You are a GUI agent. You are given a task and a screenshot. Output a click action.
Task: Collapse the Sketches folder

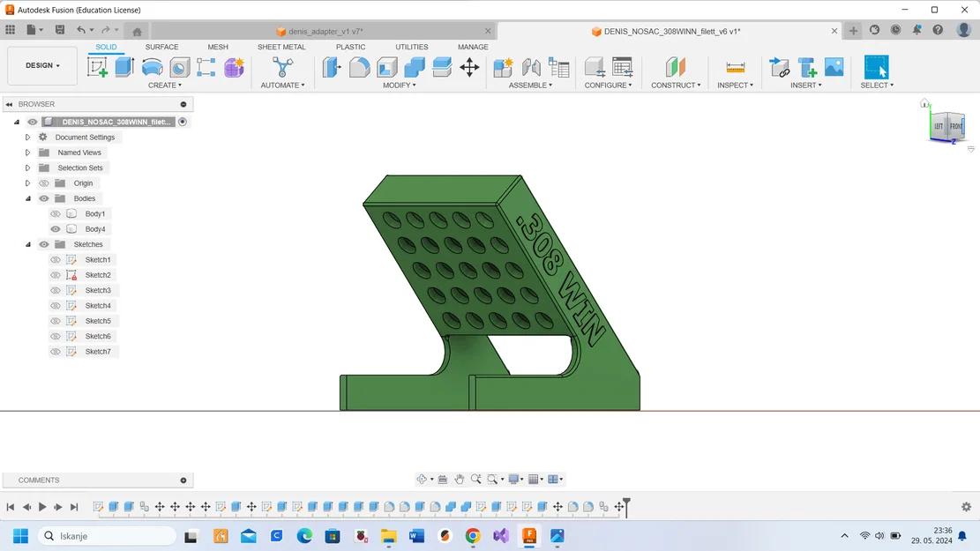[x=27, y=244]
